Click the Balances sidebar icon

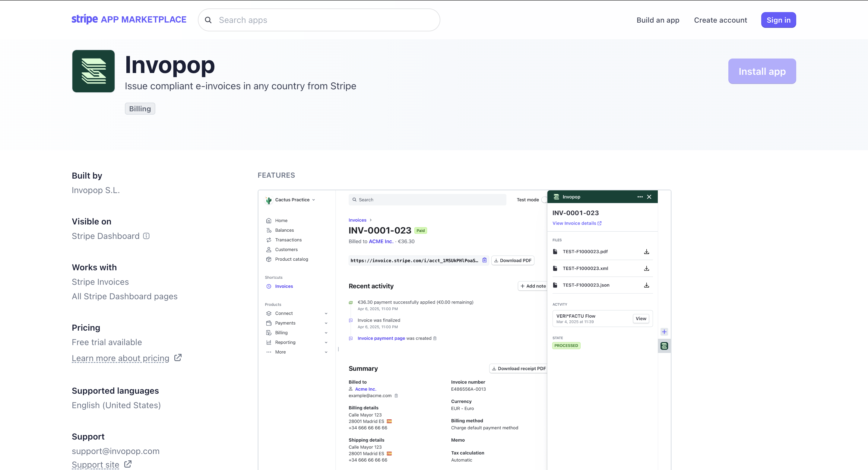click(268, 230)
